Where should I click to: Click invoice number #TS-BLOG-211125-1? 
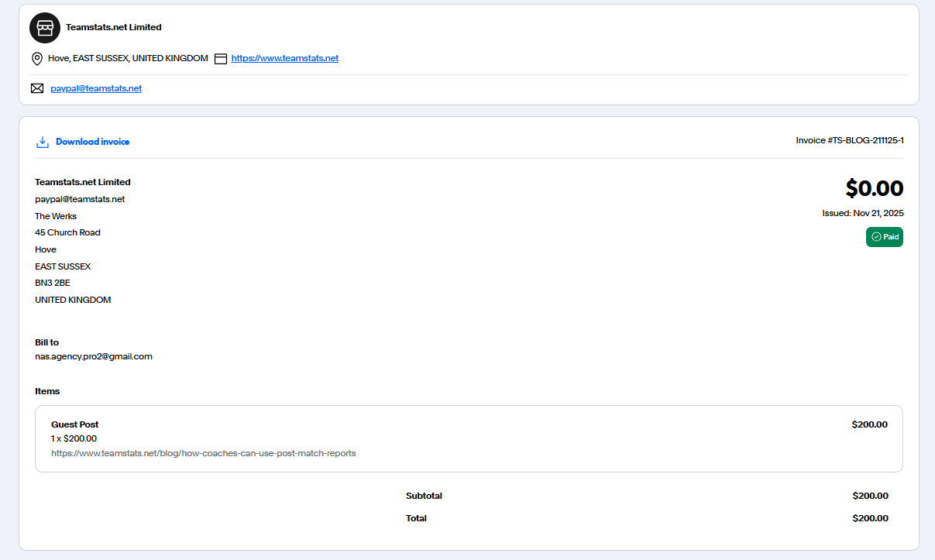[x=850, y=140]
